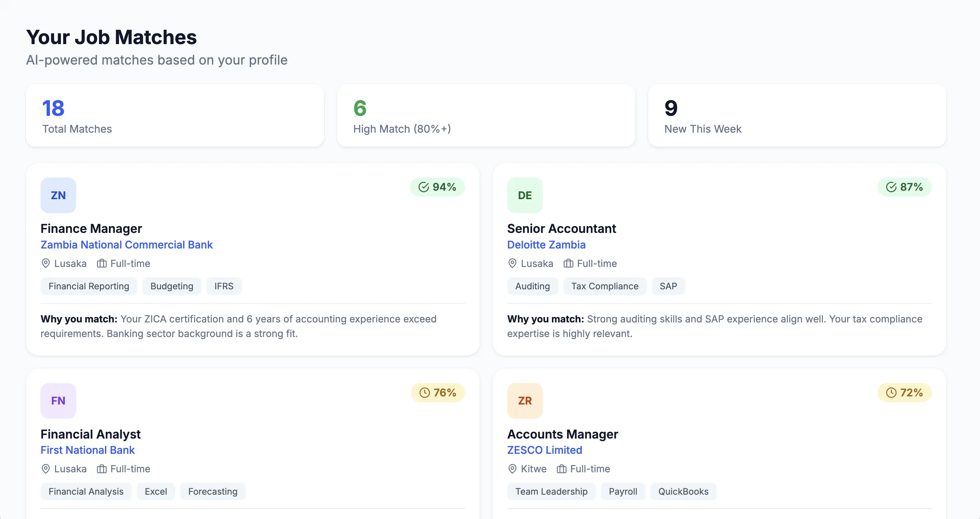
Task: Click the 87% match score badge
Action: tap(904, 187)
